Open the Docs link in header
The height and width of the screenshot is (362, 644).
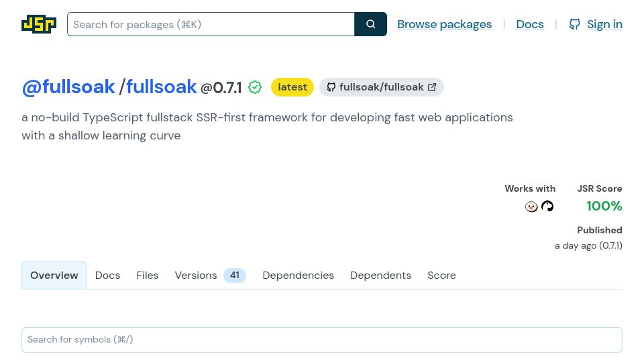[530, 24]
